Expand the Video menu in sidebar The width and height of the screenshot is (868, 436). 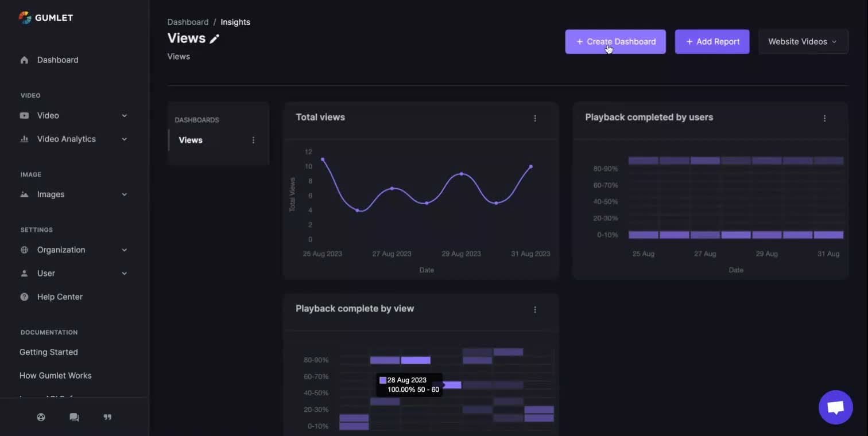click(x=73, y=115)
